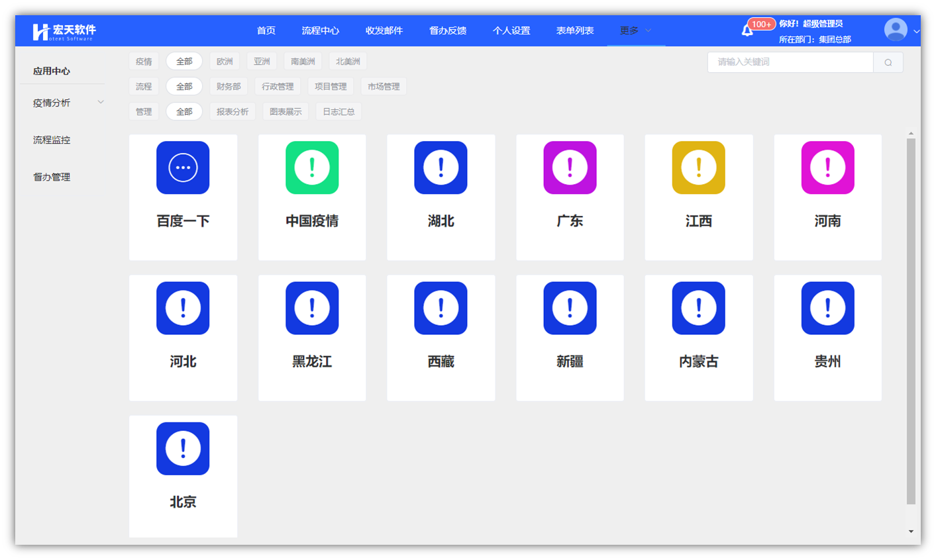Viewport: 936px width, 560px height.
Task: Open the 百度一下 app icon
Action: (183, 168)
